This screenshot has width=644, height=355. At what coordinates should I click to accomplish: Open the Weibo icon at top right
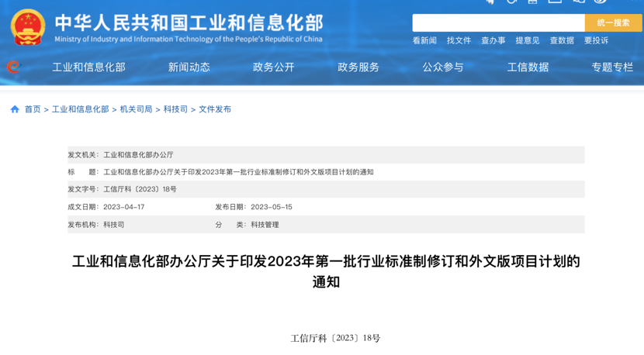click(x=600, y=2)
